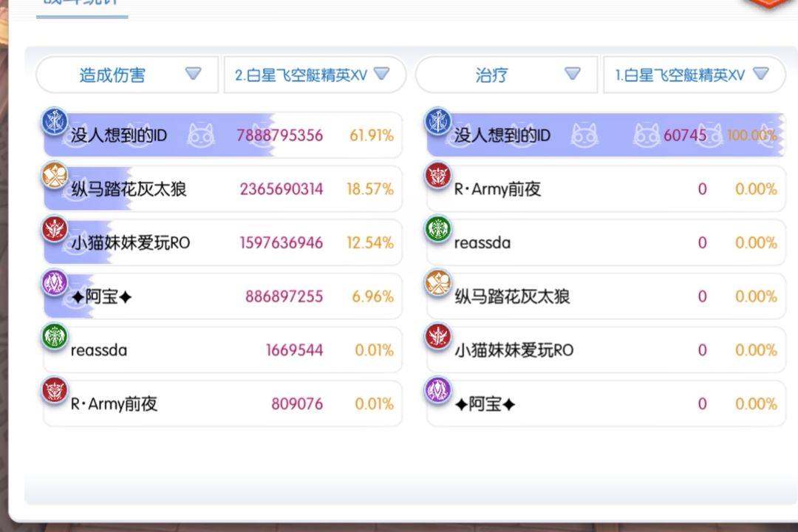Click damage percentage 61.91%
The height and width of the screenshot is (532, 798).
pyautogui.click(x=372, y=135)
